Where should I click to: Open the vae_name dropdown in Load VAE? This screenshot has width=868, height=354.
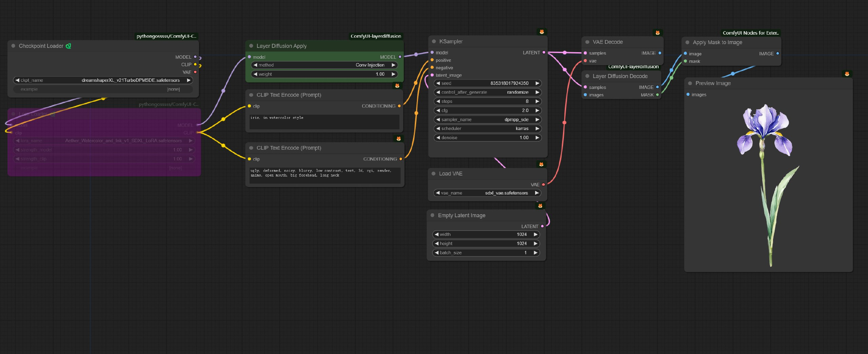pos(487,193)
